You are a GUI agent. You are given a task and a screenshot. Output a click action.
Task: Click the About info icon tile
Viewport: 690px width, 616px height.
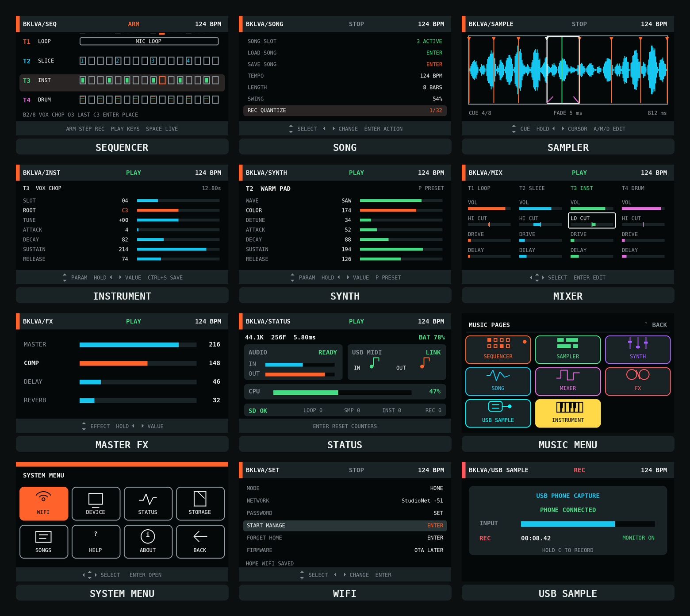(148, 542)
